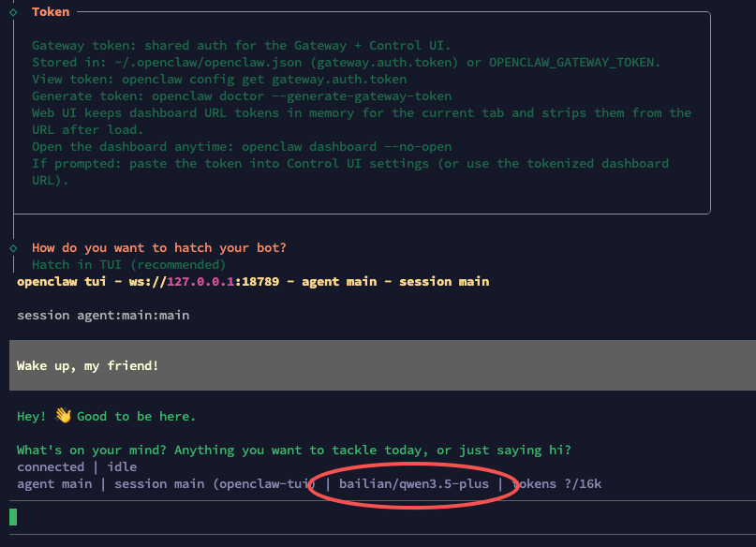Click the waving hand emoji
756x547 pixels.
[x=63, y=416]
